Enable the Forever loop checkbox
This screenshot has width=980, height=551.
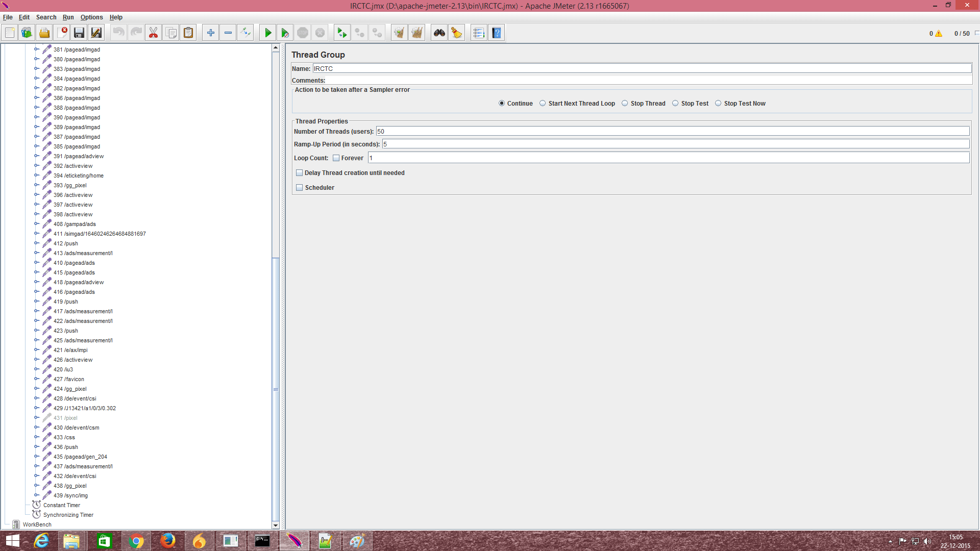point(336,158)
